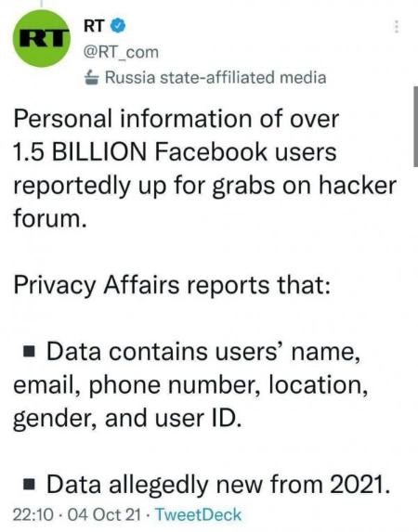Click the square bullet before "Data allegedly"
The height and width of the screenshot is (532, 418).
click(x=29, y=485)
